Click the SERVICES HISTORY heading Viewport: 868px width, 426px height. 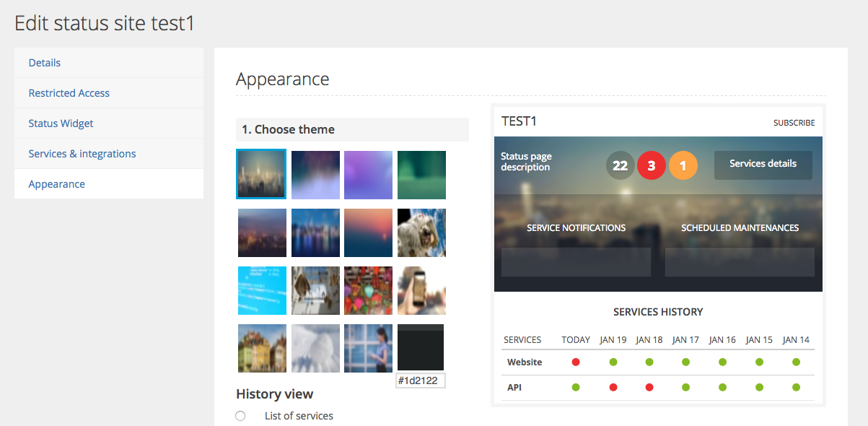pos(658,312)
